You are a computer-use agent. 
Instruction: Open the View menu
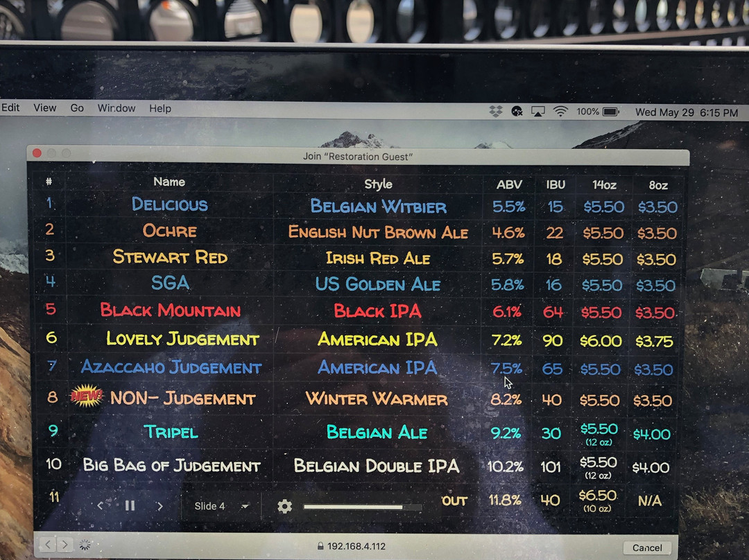point(45,108)
